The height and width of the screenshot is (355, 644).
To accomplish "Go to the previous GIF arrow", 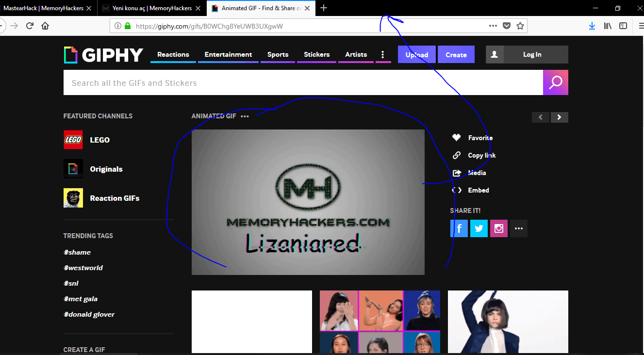I will pos(541,117).
